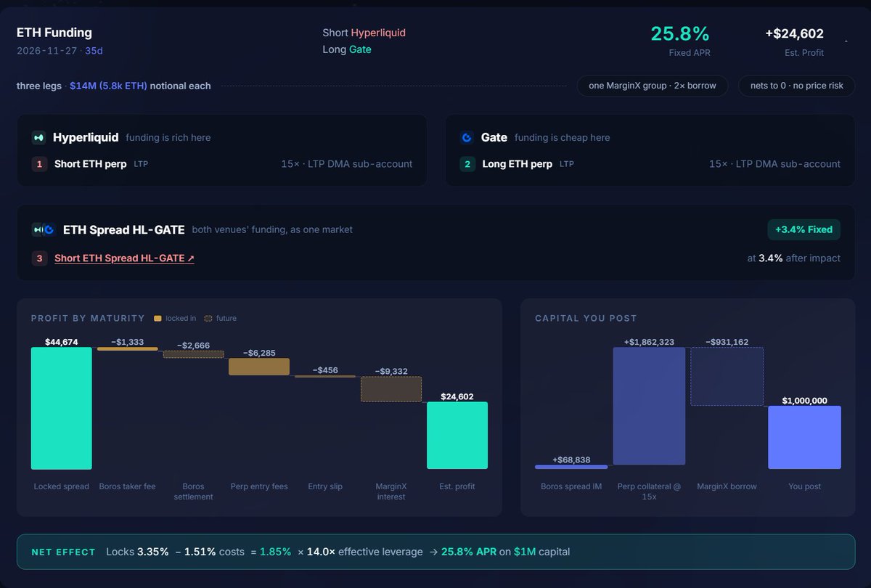Click the nets to 0 no price risk pill
Screen dimensions: 871x588
[797, 86]
